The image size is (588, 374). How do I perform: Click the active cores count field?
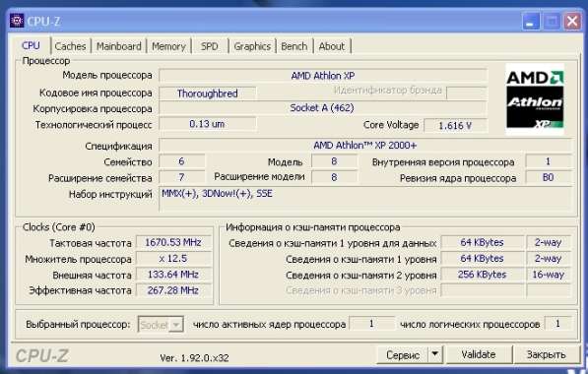coord(371,324)
